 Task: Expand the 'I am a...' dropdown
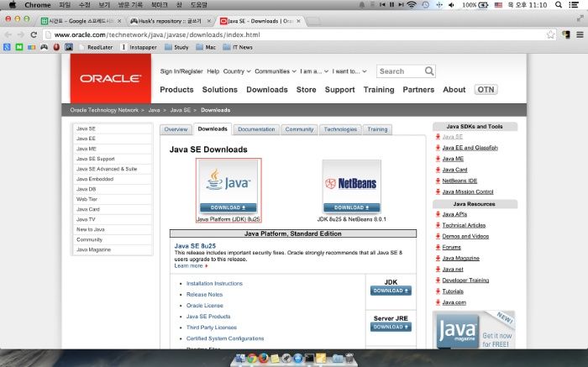tap(314, 71)
